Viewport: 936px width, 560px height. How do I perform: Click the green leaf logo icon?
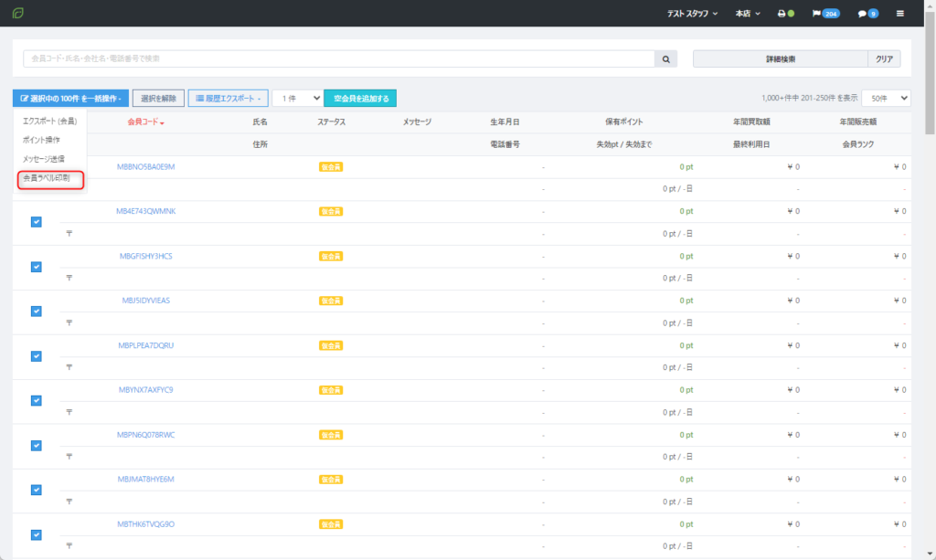18,14
